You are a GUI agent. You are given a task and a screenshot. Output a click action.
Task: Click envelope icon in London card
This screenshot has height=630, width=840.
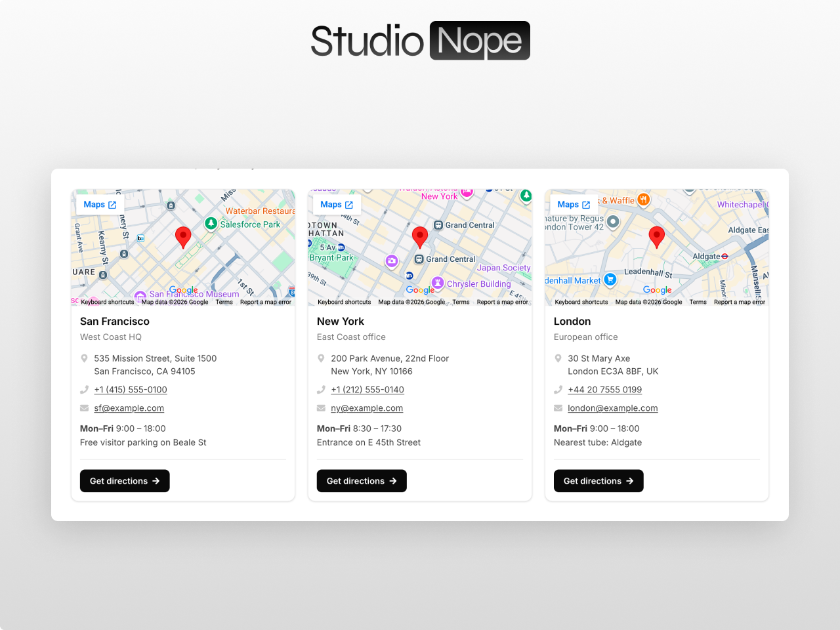coord(558,408)
